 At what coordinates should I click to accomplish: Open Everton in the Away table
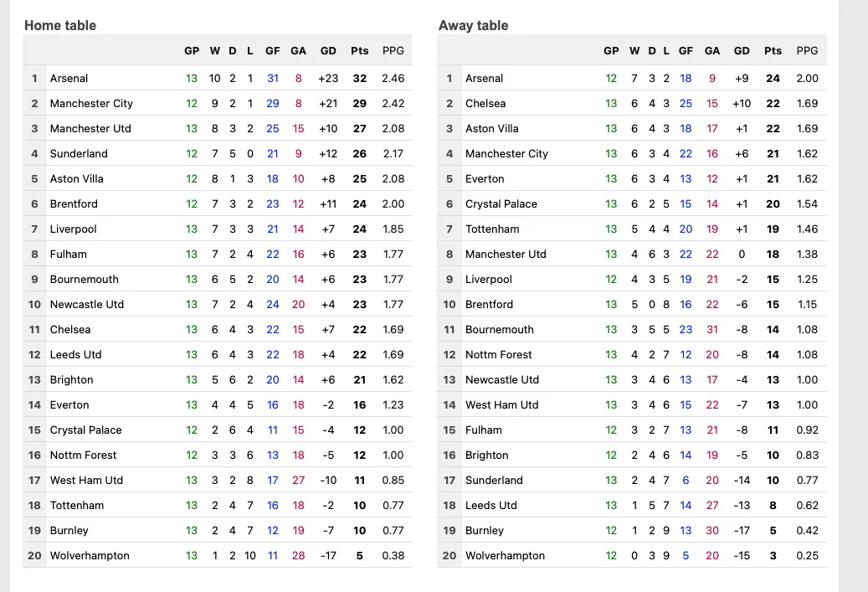(x=485, y=179)
